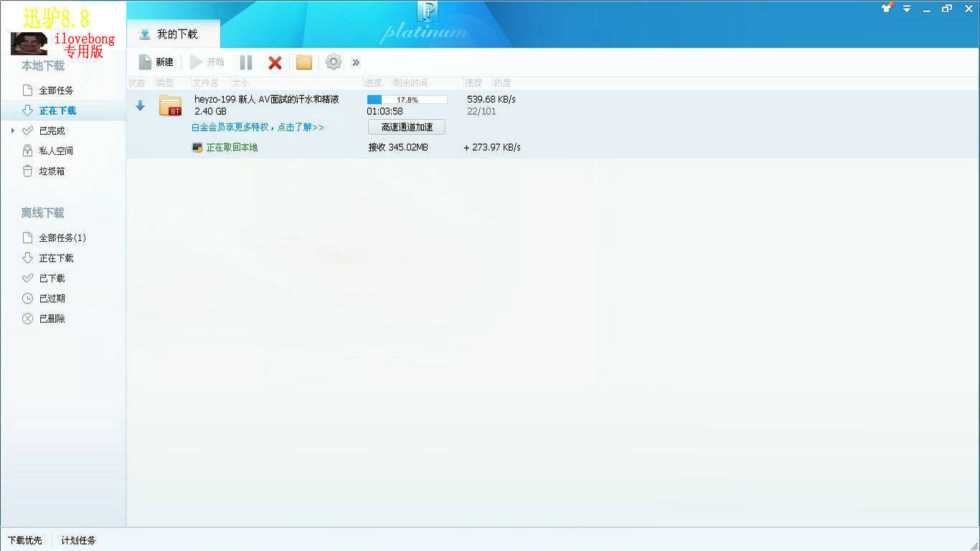This screenshot has width=980, height=551.
Task: Click the blue downloading status arrow of the heyzo-199 task
Action: tap(141, 105)
